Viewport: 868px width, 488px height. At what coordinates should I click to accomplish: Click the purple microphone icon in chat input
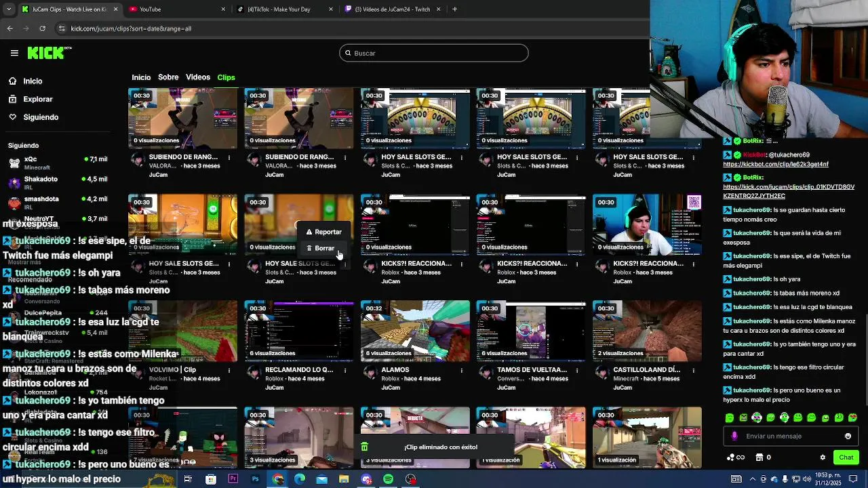click(x=734, y=436)
